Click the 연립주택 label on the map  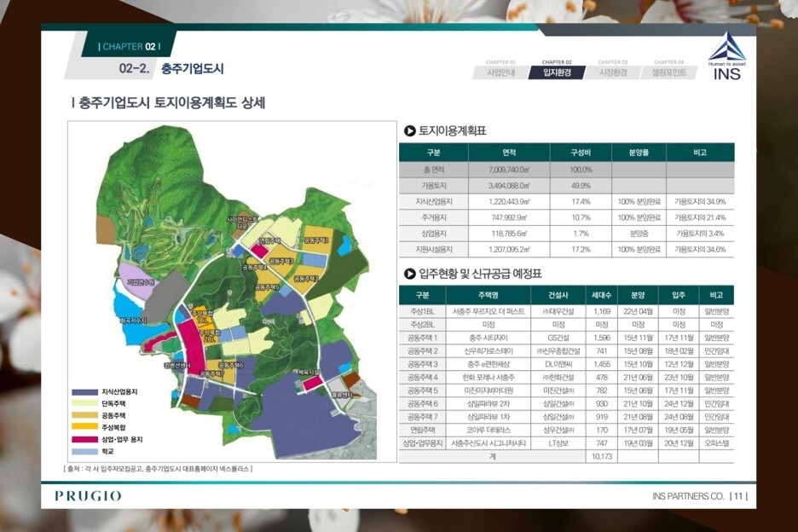(x=269, y=240)
